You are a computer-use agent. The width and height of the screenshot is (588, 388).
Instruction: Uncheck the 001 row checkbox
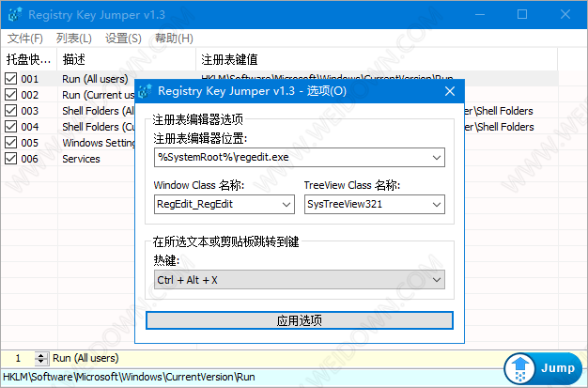coord(10,79)
